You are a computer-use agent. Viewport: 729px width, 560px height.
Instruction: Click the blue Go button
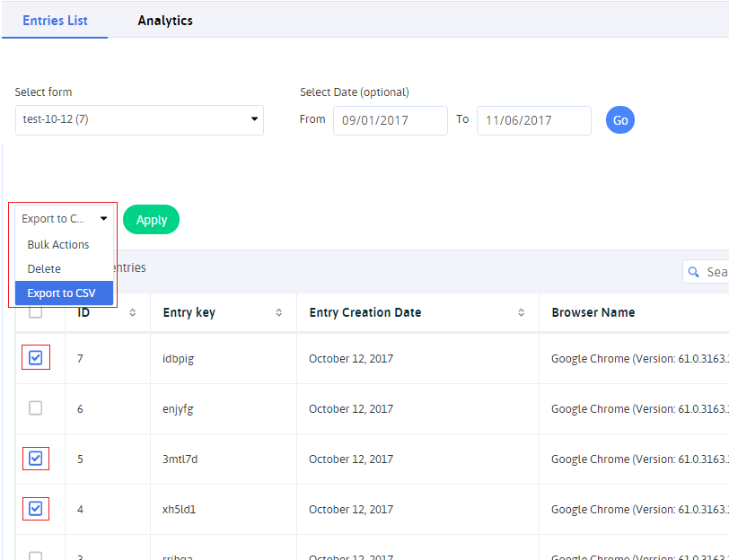[x=619, y=120]
